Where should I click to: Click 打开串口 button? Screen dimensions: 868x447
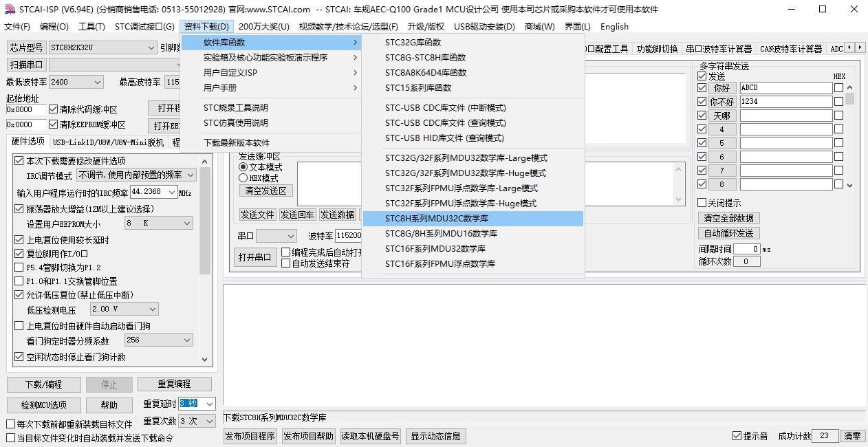(254, 257)
